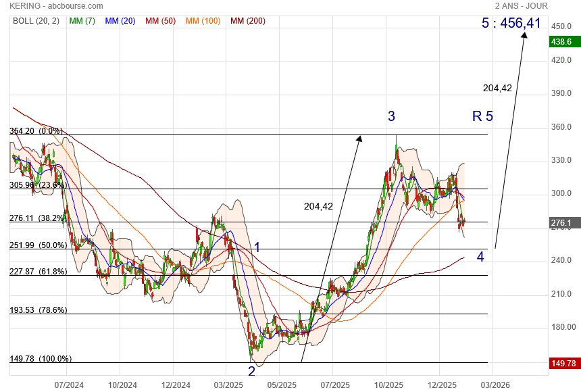Viewport: 581px width, 392px height.
Task: Click the 276.11 (38.2%) Fibonacci label
Action: (38, 218)
